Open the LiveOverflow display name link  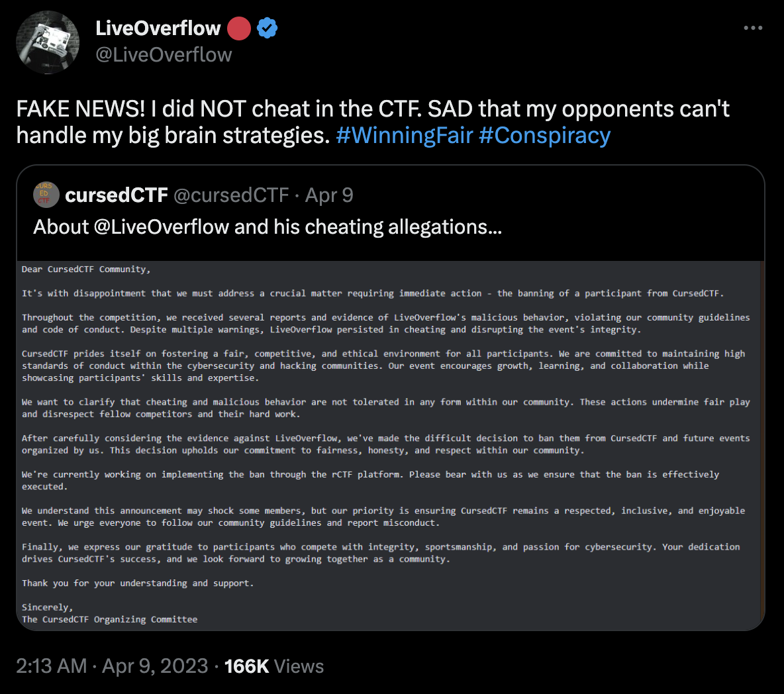(158, 28)
